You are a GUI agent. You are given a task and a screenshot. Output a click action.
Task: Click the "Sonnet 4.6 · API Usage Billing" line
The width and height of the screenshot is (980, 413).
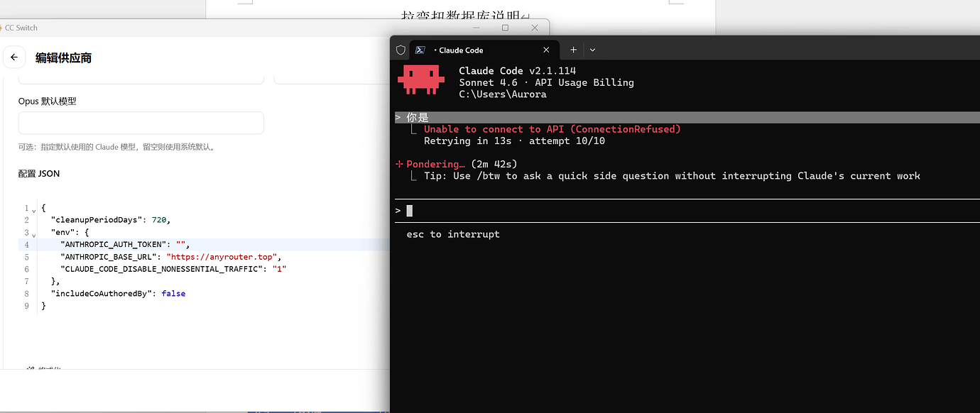[546, 82]
